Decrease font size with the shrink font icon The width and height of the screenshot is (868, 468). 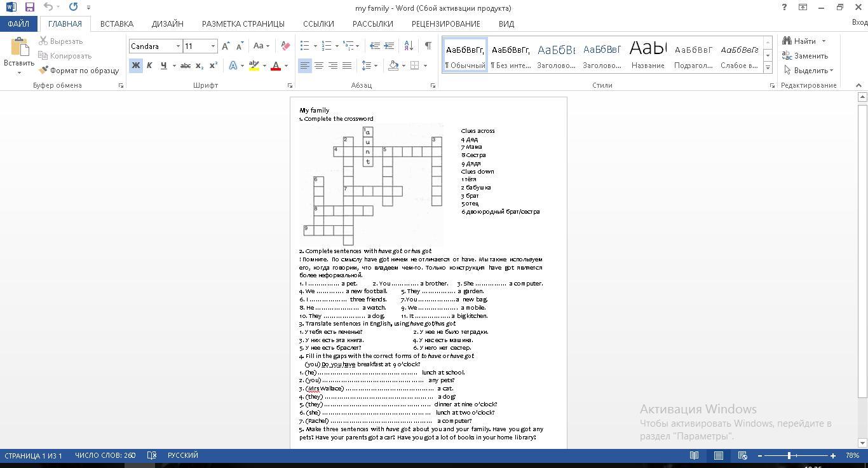coord(240,46)
